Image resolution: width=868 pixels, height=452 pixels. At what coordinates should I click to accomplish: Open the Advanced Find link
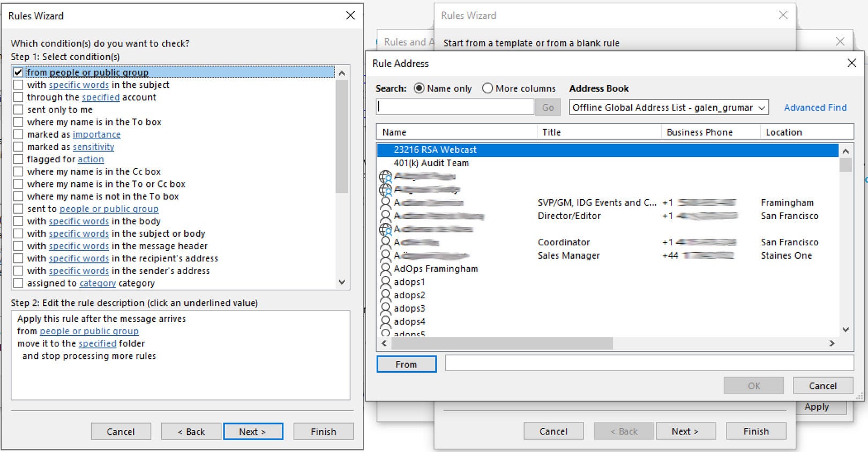[815, 108]
